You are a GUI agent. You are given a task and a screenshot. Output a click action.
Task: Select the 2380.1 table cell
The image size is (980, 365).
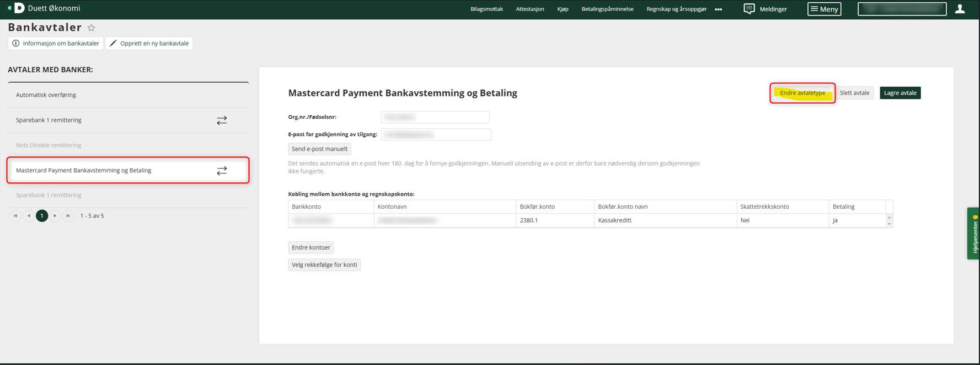coord(555,220)
